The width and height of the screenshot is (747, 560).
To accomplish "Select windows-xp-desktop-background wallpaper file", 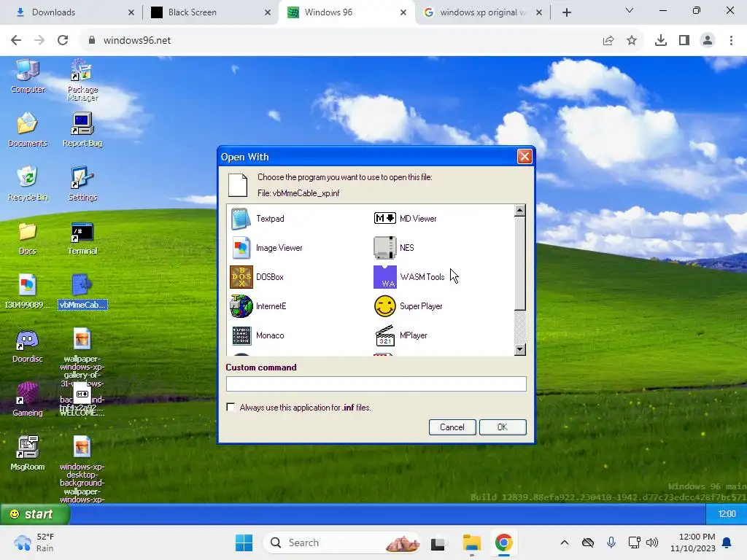I will pos(82,469).
